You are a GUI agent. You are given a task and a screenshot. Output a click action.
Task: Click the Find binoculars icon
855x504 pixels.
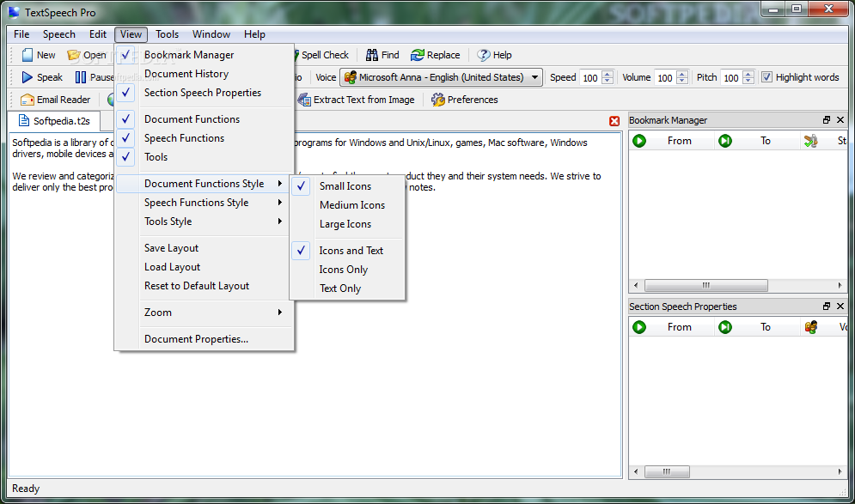[x=372, y=55]
